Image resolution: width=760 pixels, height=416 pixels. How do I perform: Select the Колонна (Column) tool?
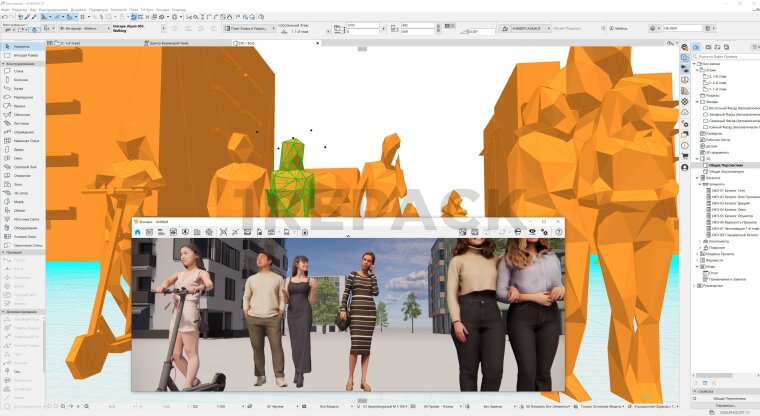[x=21, y=81]
